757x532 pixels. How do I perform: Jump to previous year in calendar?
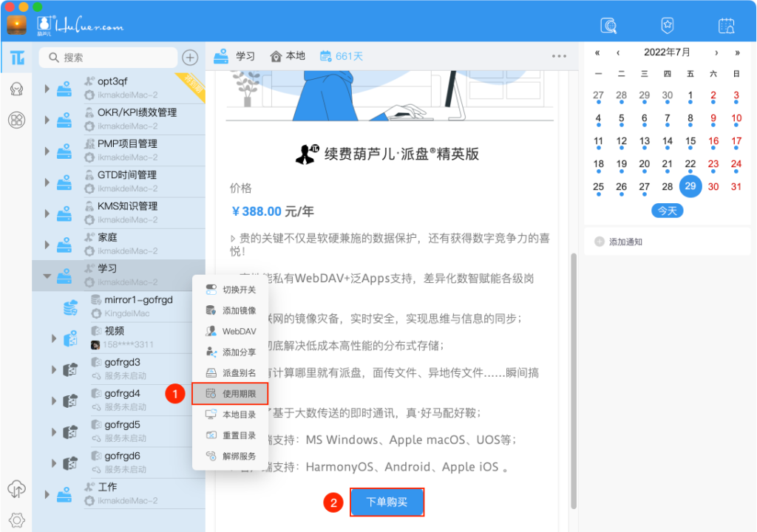point(597,52)
